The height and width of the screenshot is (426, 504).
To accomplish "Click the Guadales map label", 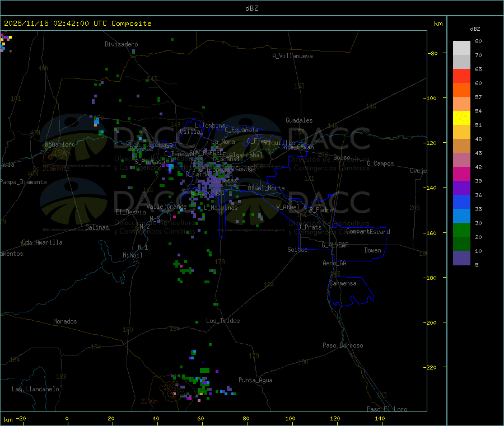I will [299, 120].
